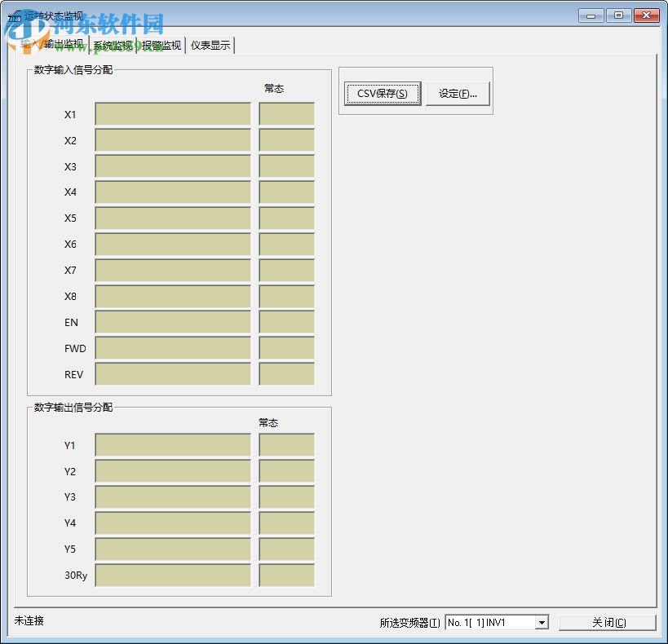668x644 pixels.
Task: Click the application icon in the title bar
Action: [14, 14]
